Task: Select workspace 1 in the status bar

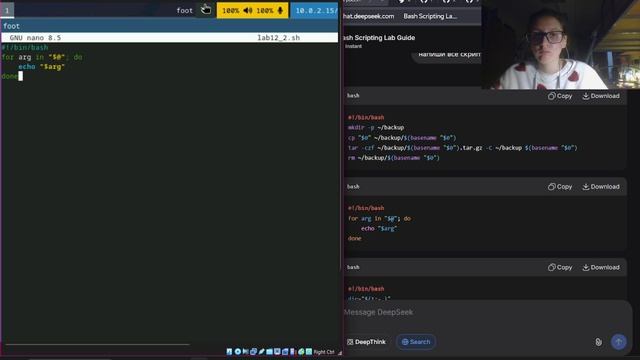Action: pyautogui.click(x=7, y=10)
